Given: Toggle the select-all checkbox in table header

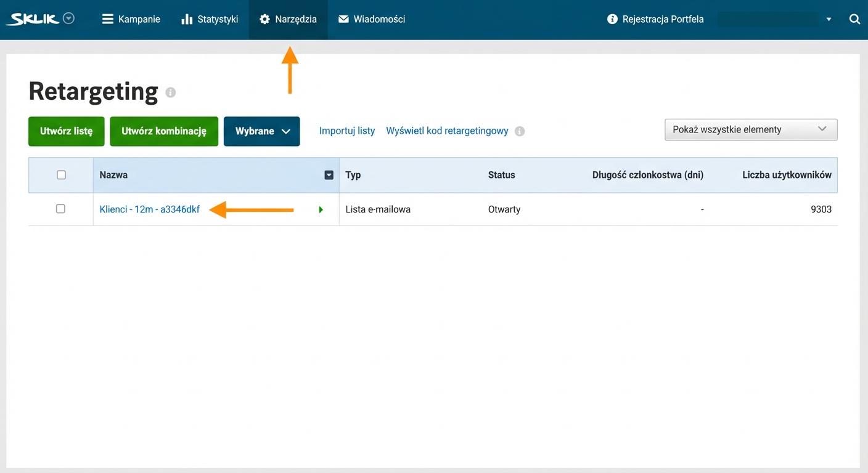Looking at the screenshot, I should [61, 175].
